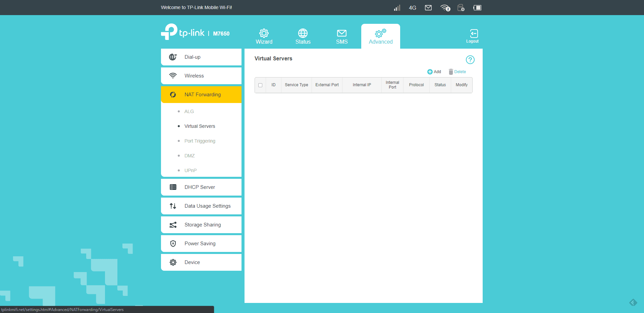Open the help question mark icon
The image size is (644, 313).
470,60
